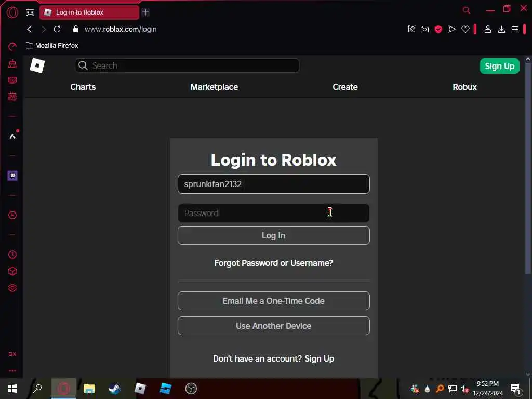532x399 pixels.
Task: Open Roblox Studio from taskbar
Action: (166, 389)
